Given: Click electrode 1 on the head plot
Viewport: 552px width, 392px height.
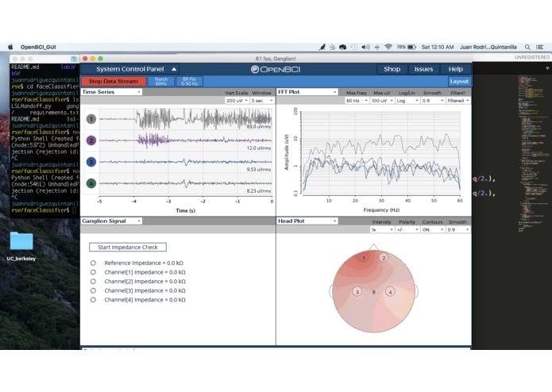Looking at the screenshot, I should click(364, 258).
